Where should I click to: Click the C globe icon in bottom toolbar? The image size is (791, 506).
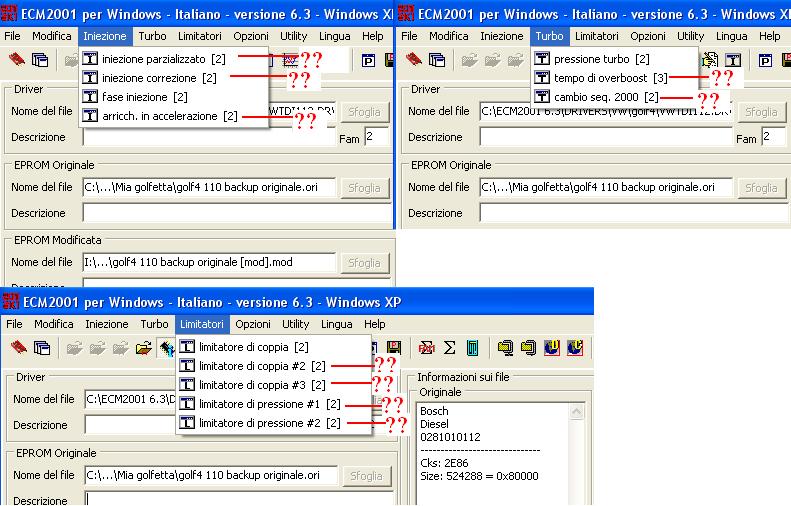point(575,348)
